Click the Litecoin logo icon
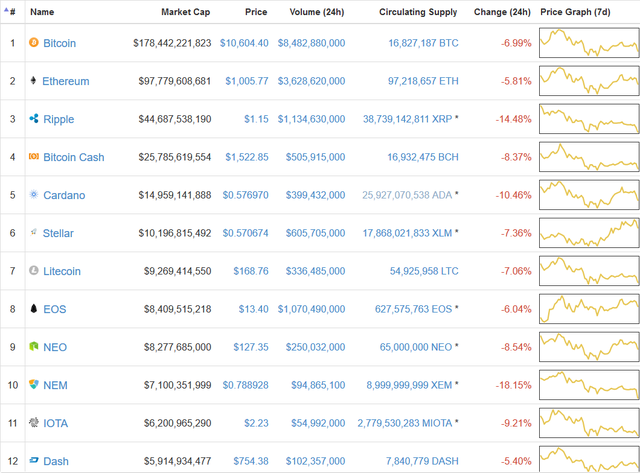640x473 pixels. click(x=34, y=271)
